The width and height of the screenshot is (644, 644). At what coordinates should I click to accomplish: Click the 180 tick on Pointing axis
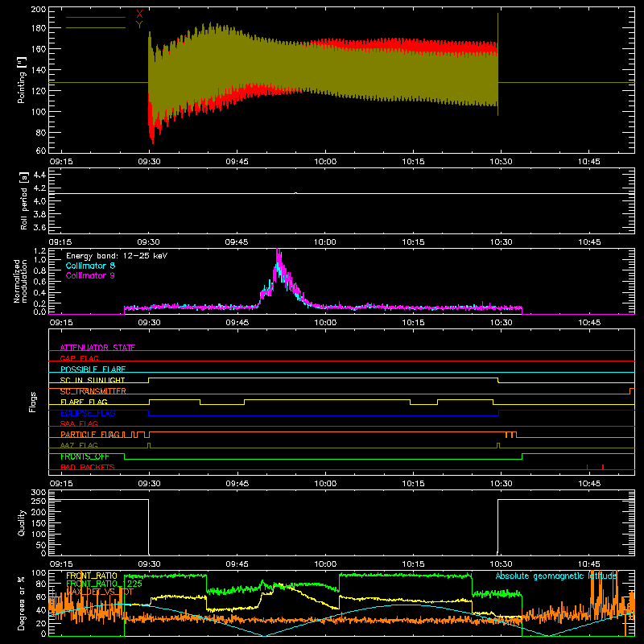tap(39, 28)
